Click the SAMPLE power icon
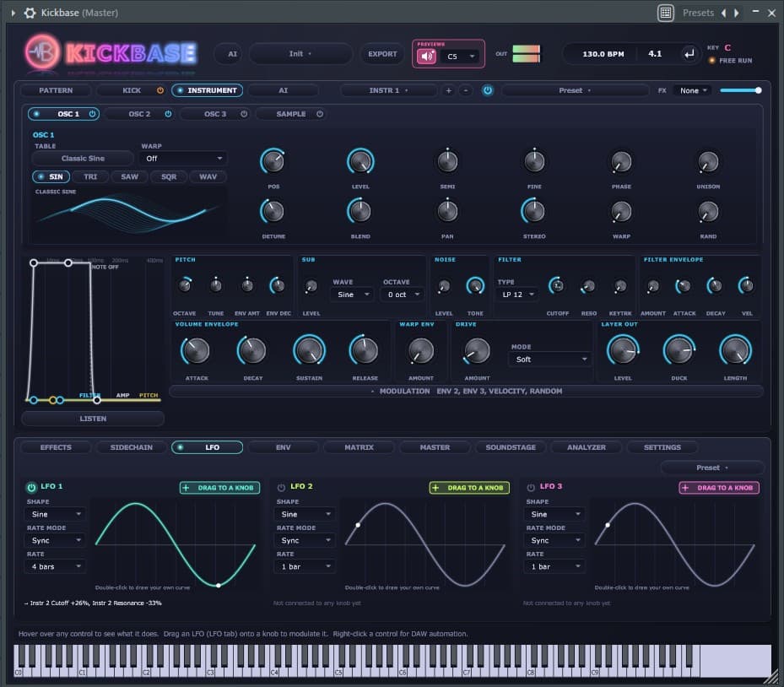 pyautogui.click(x=320, y=114)
